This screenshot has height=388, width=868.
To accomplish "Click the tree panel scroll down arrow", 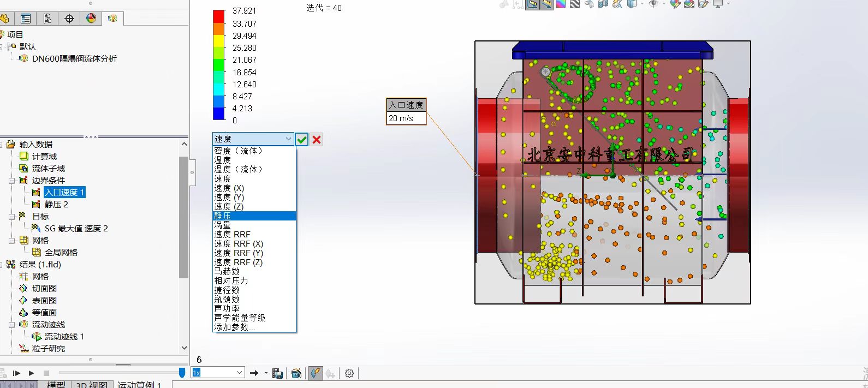I will click(184, 348).
